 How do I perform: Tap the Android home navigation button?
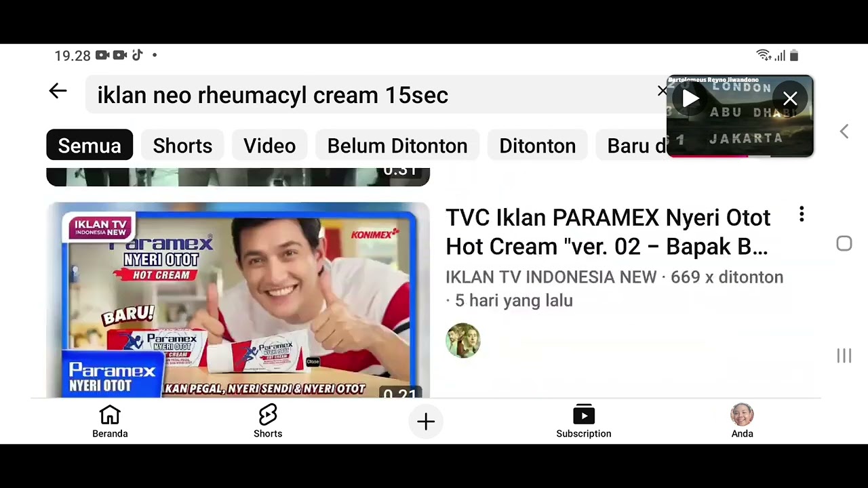pos(844,244)
